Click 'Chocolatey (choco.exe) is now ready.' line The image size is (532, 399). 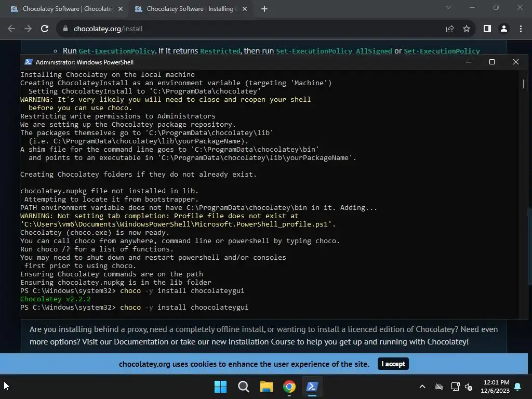click(x=95, y=232)
